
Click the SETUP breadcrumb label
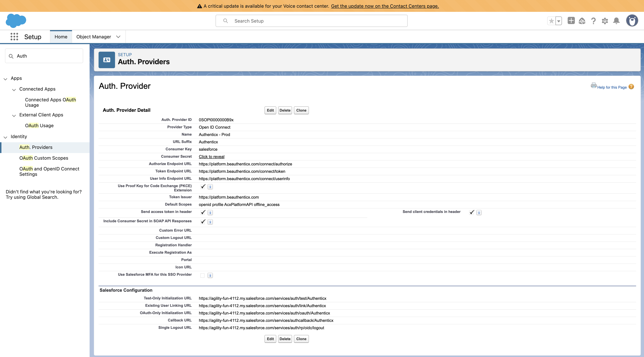coord(125,55)
